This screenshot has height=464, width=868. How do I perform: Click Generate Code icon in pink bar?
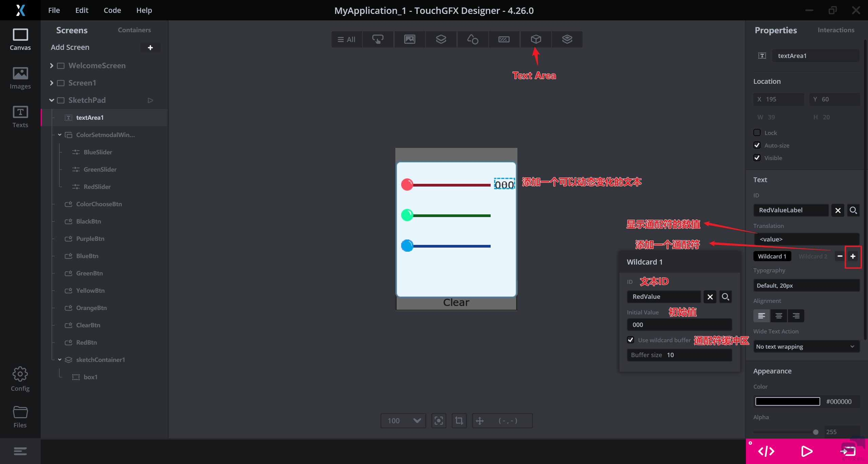[x=766, y=451]
